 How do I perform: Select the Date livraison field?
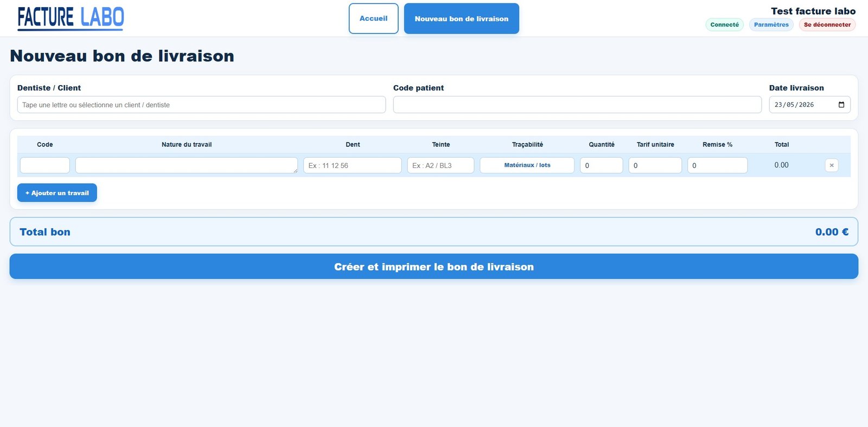(x=809, y=105)
